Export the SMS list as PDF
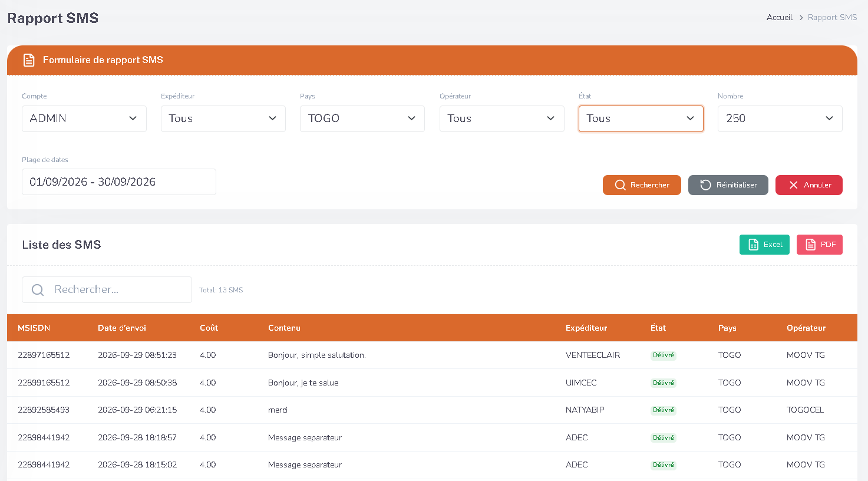 [820, 245]
